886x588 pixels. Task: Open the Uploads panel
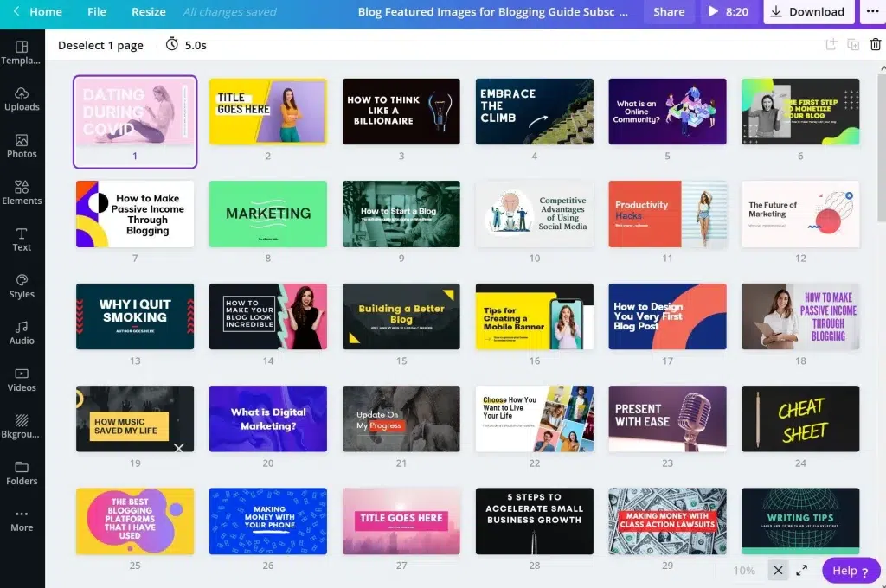[22, 100]
